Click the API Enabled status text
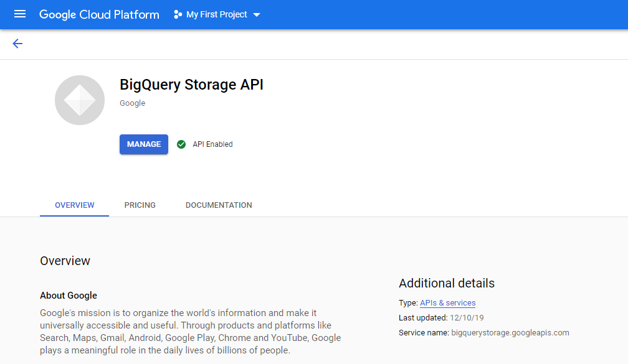The width and height of the screenshot is (628, 364). pos(212,144)
